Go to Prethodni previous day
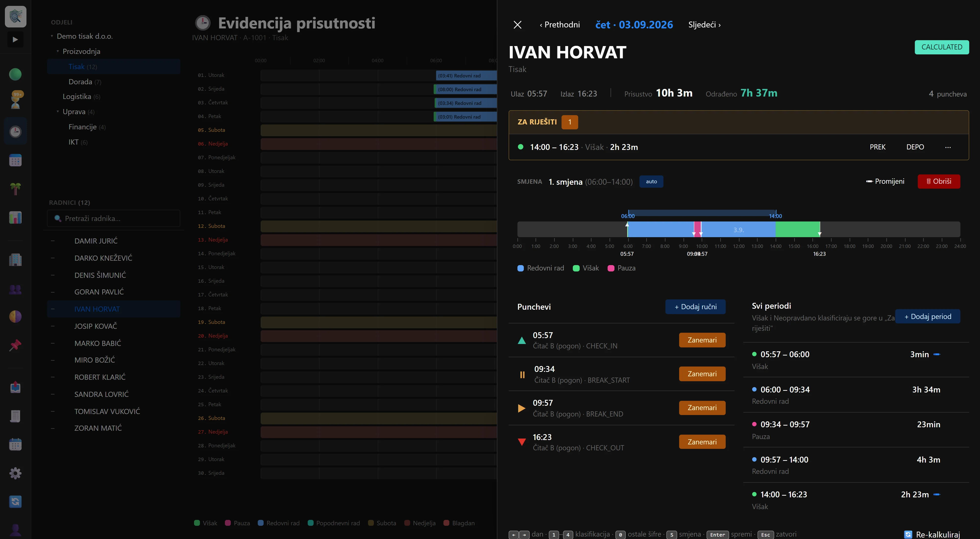This screenshot has width=980, height=539. (x=560, y=25)
